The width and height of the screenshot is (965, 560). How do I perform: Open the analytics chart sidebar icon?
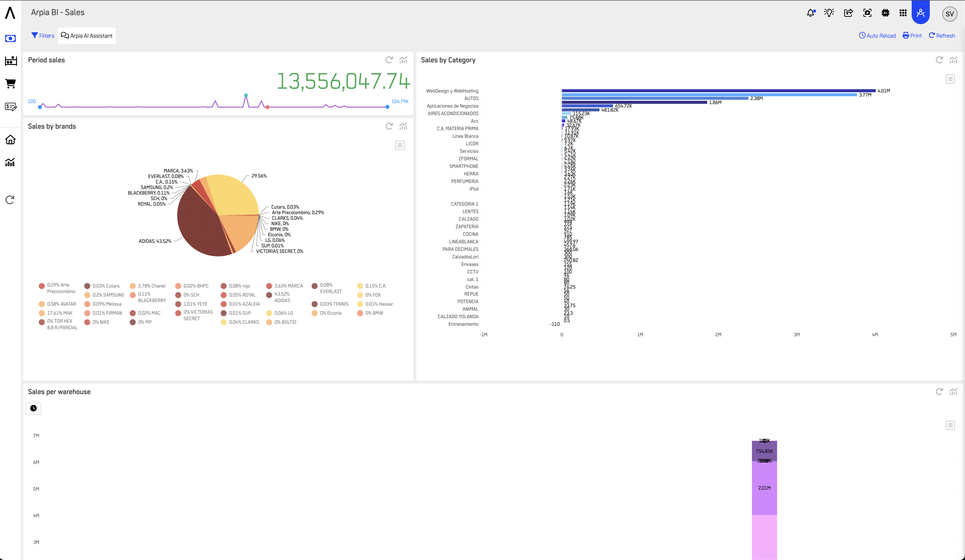tap(10, 163)
